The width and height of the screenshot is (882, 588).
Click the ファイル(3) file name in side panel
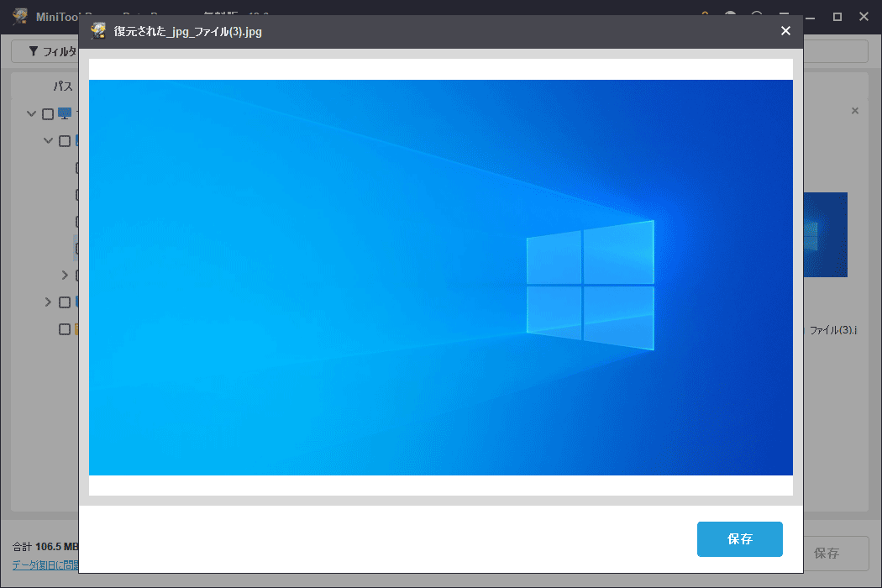833,330
